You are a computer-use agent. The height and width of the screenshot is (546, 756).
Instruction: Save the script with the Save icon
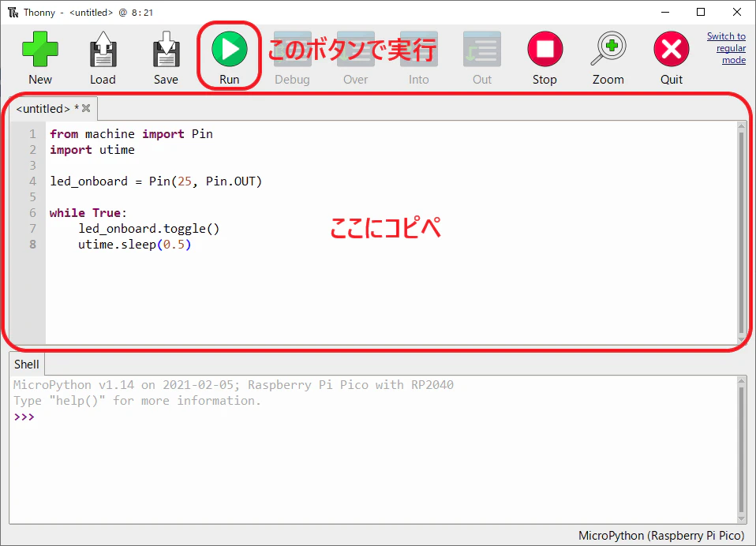point(166,49)
